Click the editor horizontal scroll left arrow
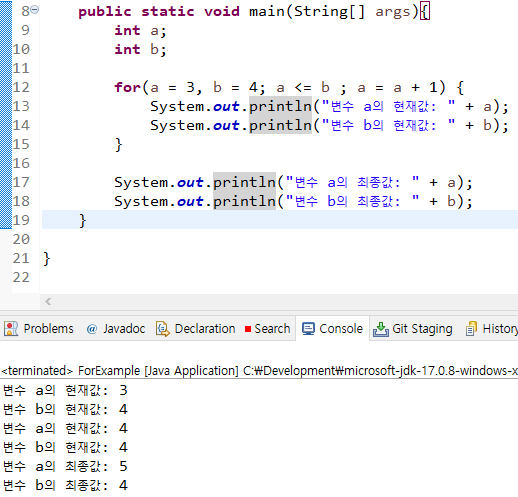Screen dimensions: 518x497 pos(48,302)
